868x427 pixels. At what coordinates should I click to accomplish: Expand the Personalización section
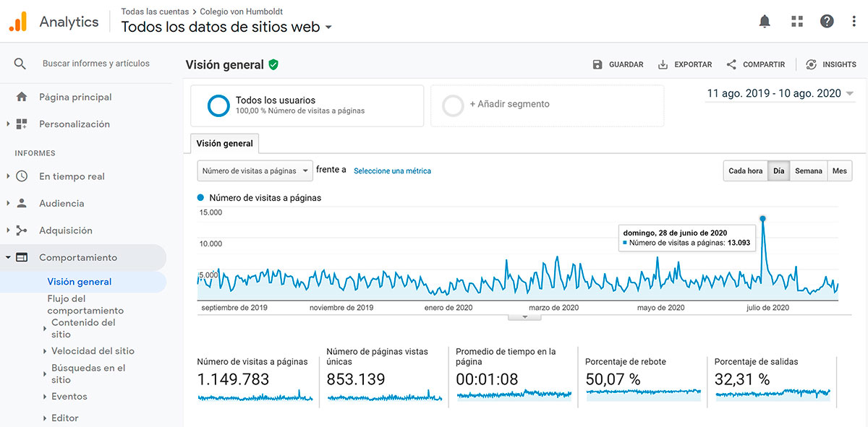point(9,124)
